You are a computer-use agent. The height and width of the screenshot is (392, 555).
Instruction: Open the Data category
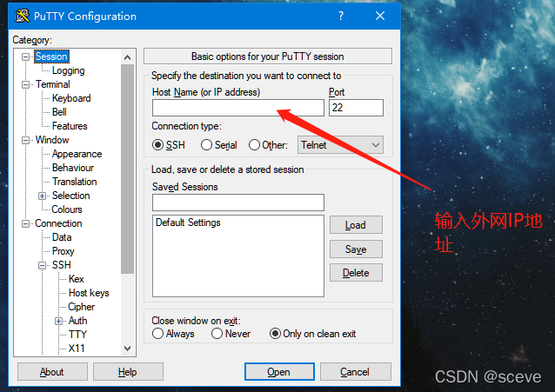click(x=62, y=237)
